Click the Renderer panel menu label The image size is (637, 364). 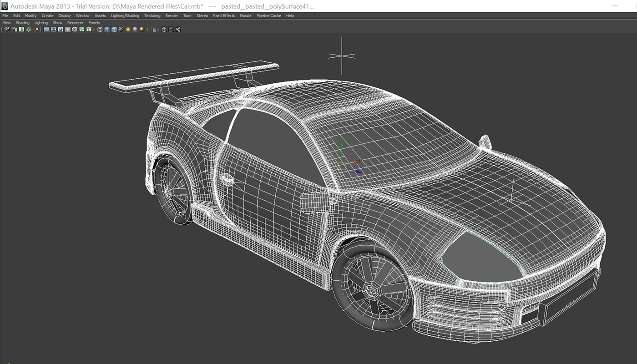click(75, 23)
